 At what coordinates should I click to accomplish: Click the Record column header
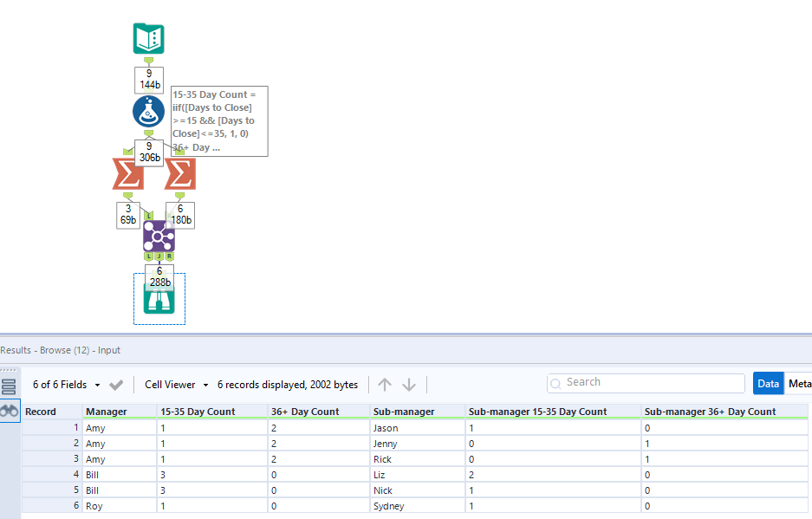[x=52, y=412]
